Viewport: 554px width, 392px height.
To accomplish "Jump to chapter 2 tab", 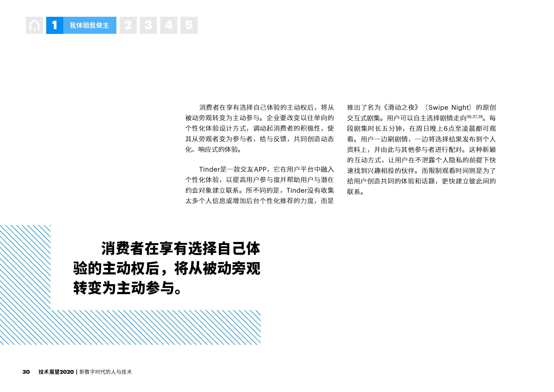I will (128, 25).
